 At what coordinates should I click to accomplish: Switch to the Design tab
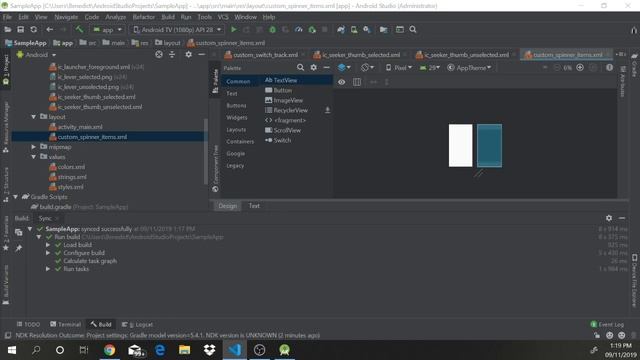pos(227,206)
